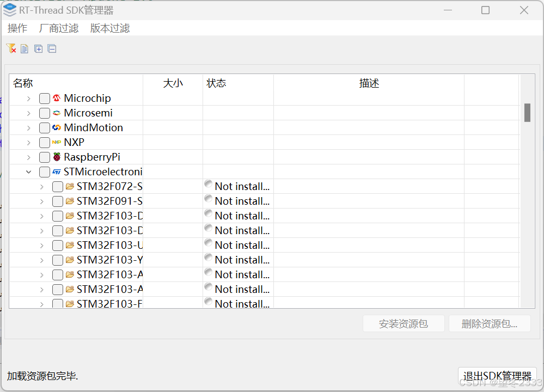Click the 描述 column header
The width and height of the screenshot is (544, 392).
click(x=369, y=83)
